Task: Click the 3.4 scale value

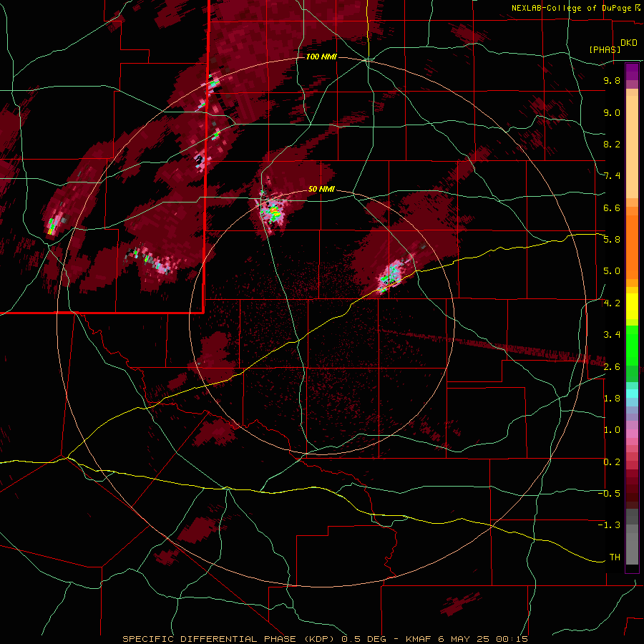Action: pos(612,335)
